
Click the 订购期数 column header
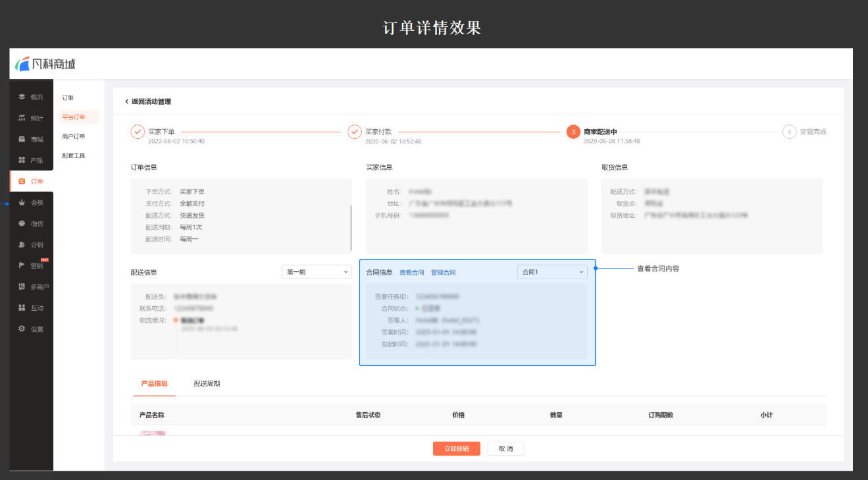click(x=661, y=415)
